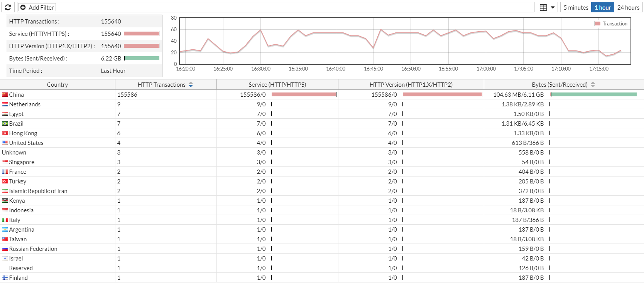The width and height of the screenshot is (644, 284).
Task: Select the 1 hour time range
Action: [x=602, y=7]
